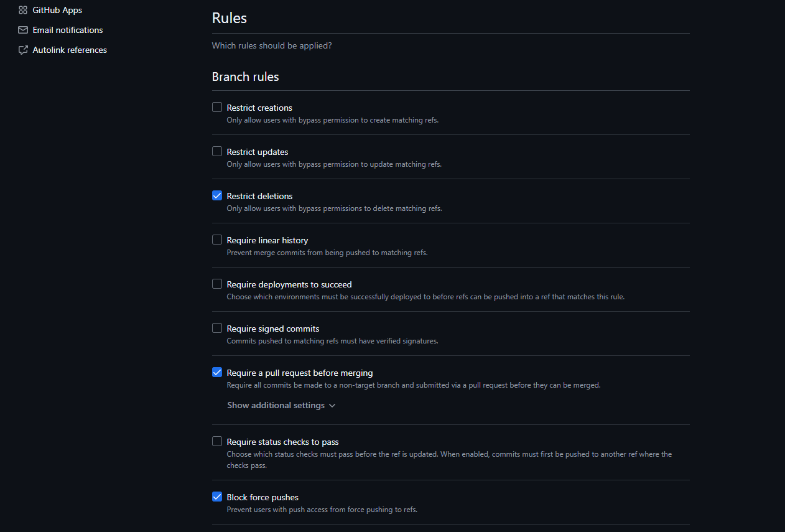Disable the Restrict deletions rule
The height and width of the screenshot is (532, 785).
[216, 195]
